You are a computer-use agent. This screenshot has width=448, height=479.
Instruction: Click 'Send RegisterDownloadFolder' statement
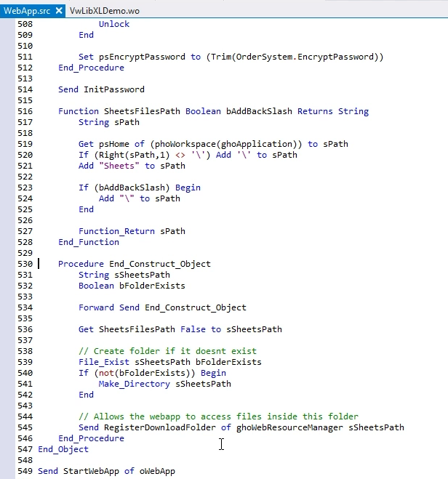click(x=241, y=427)
